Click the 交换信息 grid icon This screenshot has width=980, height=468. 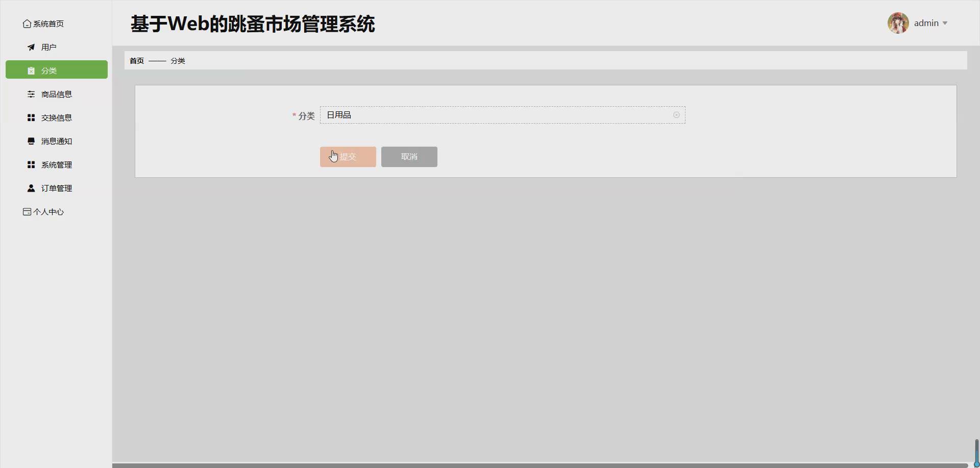click(31, 117)
